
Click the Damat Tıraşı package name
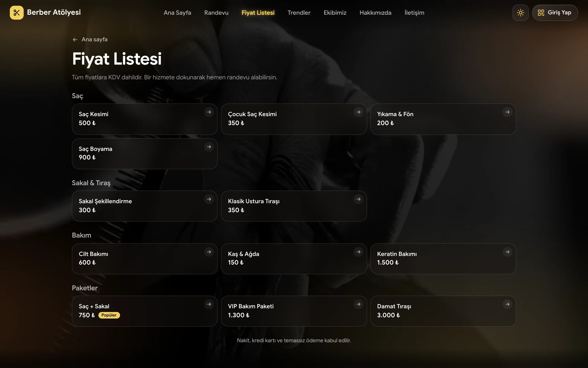pyautogui.click(x=394, y=306)
